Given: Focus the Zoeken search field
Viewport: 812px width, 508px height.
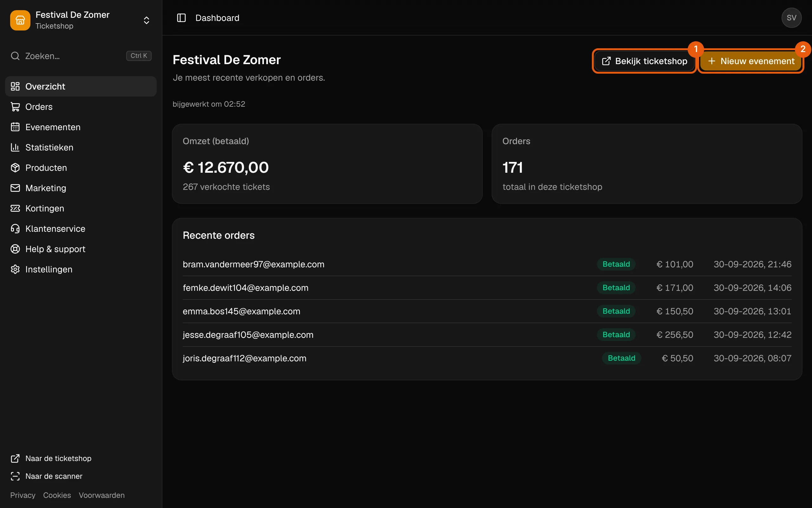Looking at the screenshot, I should coord(81,56).
